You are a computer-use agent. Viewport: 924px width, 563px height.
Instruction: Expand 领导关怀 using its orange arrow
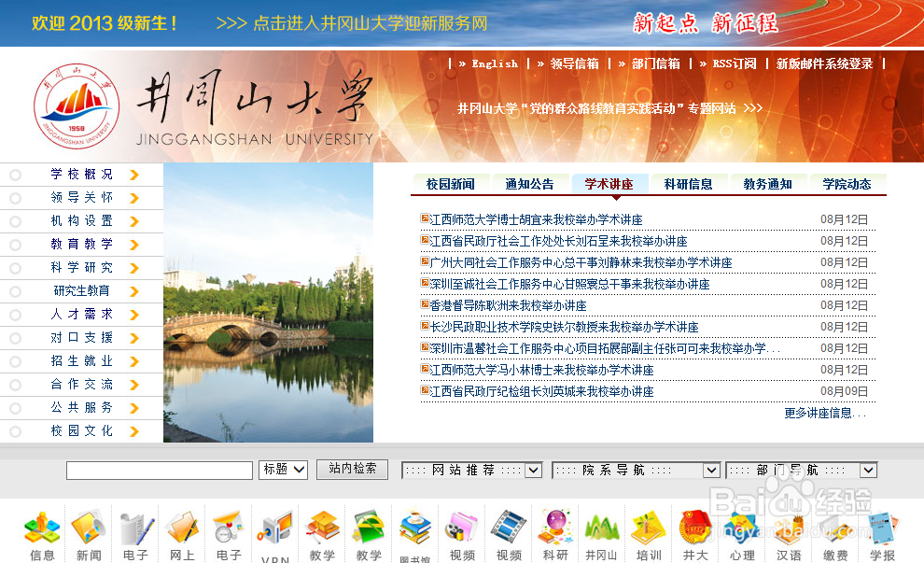click(134, 198)
